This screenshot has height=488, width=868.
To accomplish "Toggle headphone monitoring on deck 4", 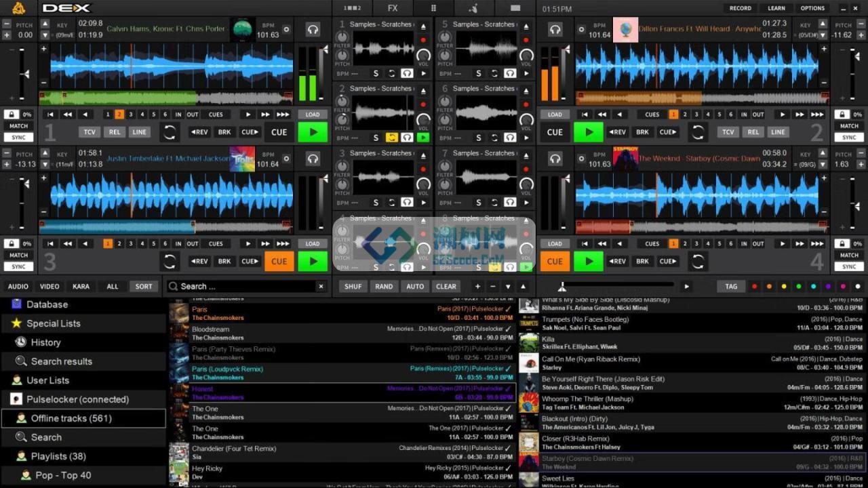I will [555, 159].
